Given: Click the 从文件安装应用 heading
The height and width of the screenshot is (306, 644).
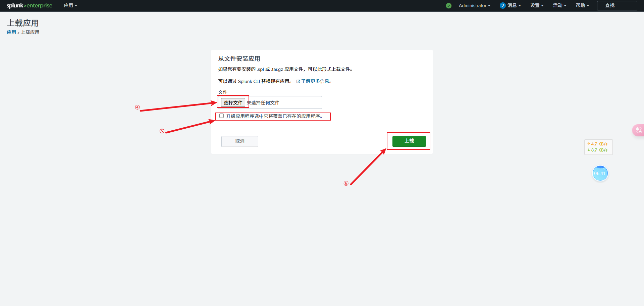Looking at the screenshot, I should [x=239, y=59].
